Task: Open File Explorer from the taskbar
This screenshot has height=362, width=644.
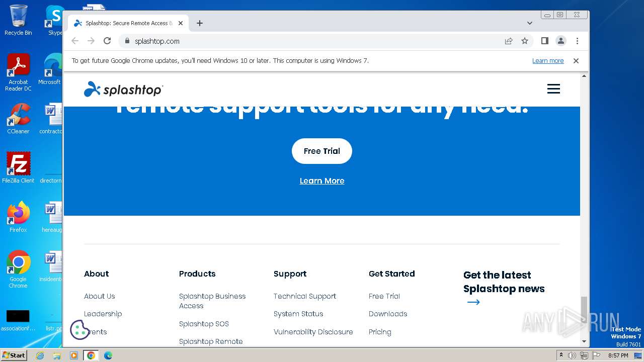Action: pos(57,355)
